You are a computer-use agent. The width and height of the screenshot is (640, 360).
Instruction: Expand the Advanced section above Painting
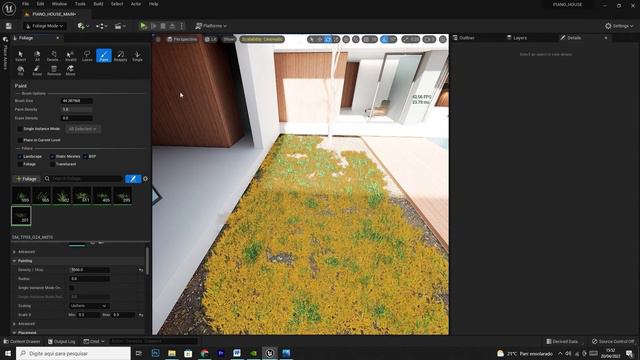coord(14,252)
